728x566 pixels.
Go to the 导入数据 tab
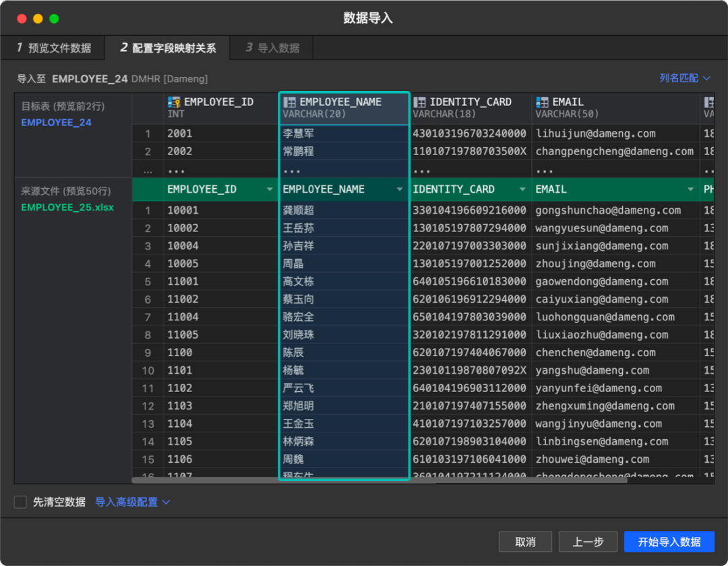click(272, 48)
